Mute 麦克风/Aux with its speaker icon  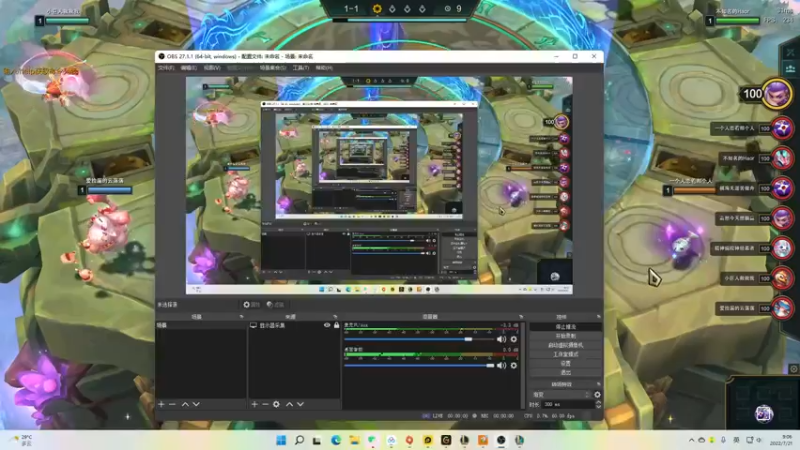click(502, 339)
